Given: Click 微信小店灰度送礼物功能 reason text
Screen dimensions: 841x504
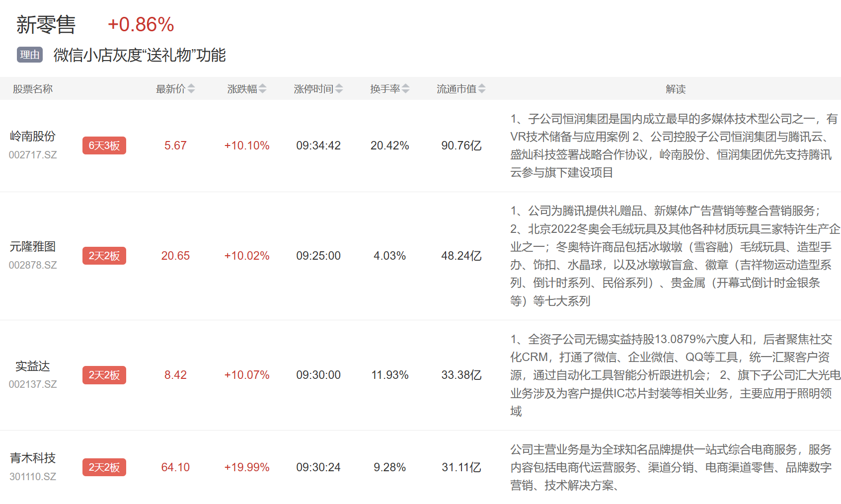Looking at the screenshot, I should [x=140, y=55].
